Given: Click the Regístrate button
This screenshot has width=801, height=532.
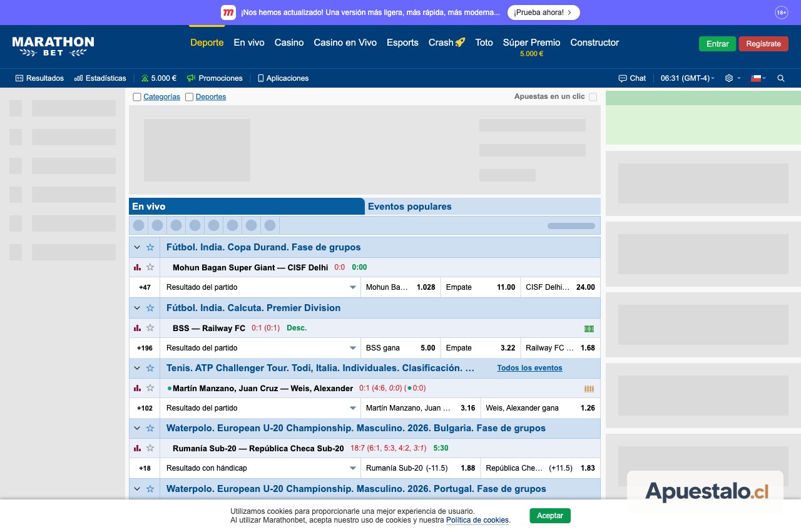Looking at the screenshot, I should point(763,44).
